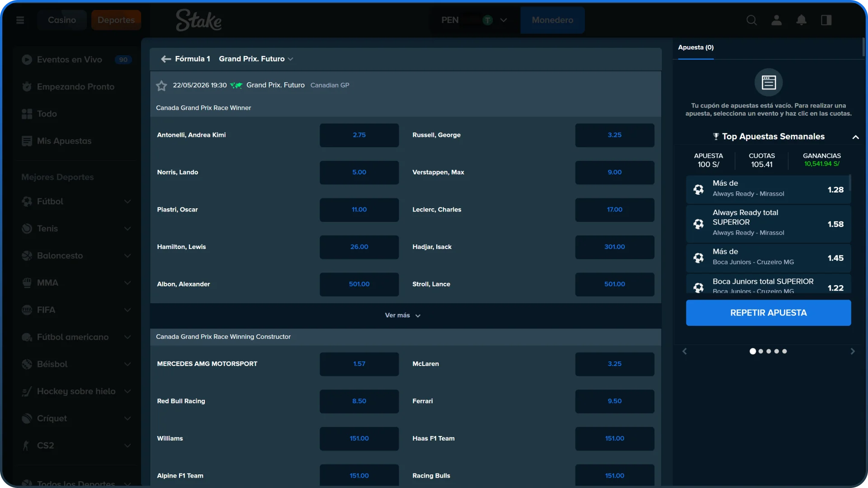
Task: Click the empty bet slip coupon icon
Action: click(x=769, y=82)
